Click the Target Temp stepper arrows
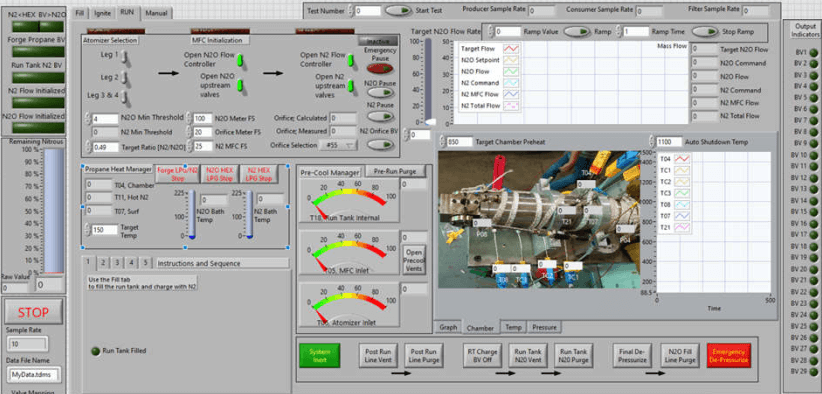 point(87,229)
